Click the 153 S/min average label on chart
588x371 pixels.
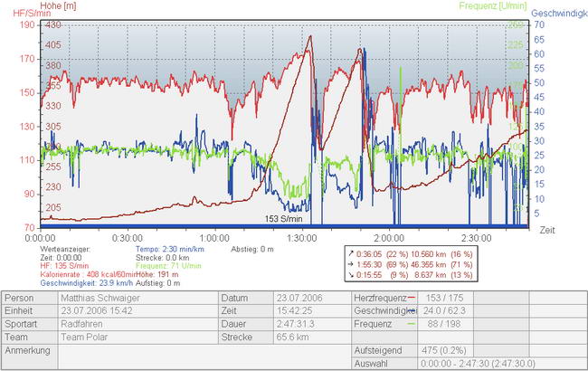(283, 218)
